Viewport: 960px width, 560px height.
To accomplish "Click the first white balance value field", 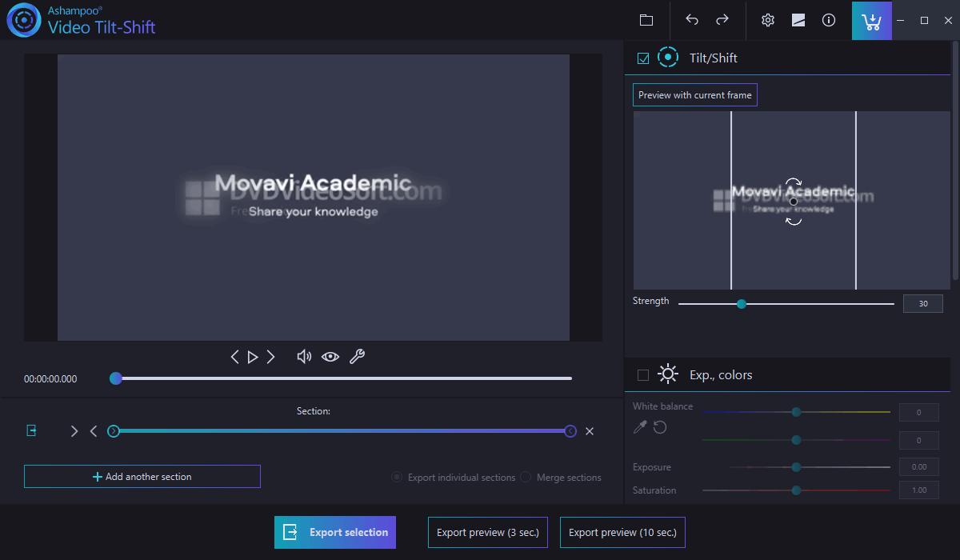I will 918,412.
